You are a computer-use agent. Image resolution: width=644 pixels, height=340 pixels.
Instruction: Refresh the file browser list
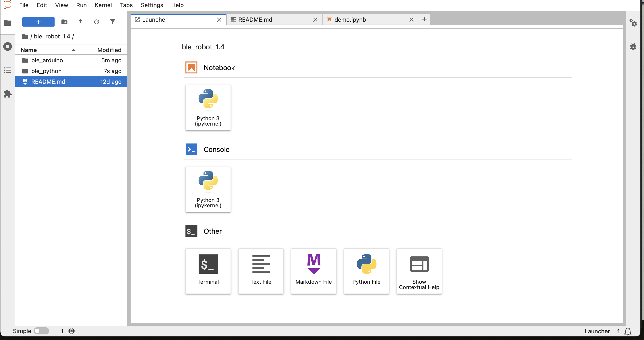coord(97,22)
